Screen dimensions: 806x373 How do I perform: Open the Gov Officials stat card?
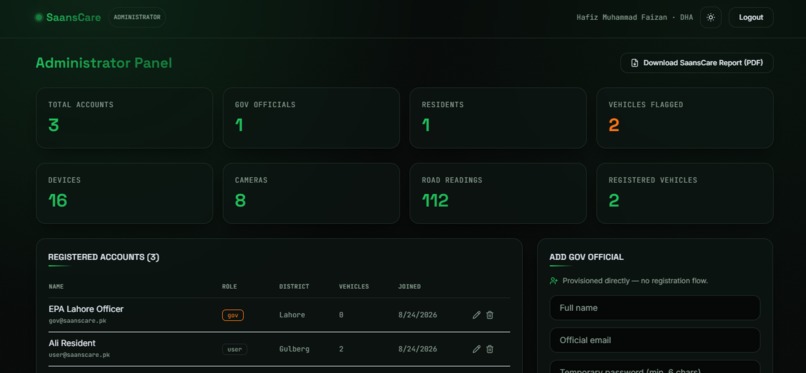click(x=311, y=118)
